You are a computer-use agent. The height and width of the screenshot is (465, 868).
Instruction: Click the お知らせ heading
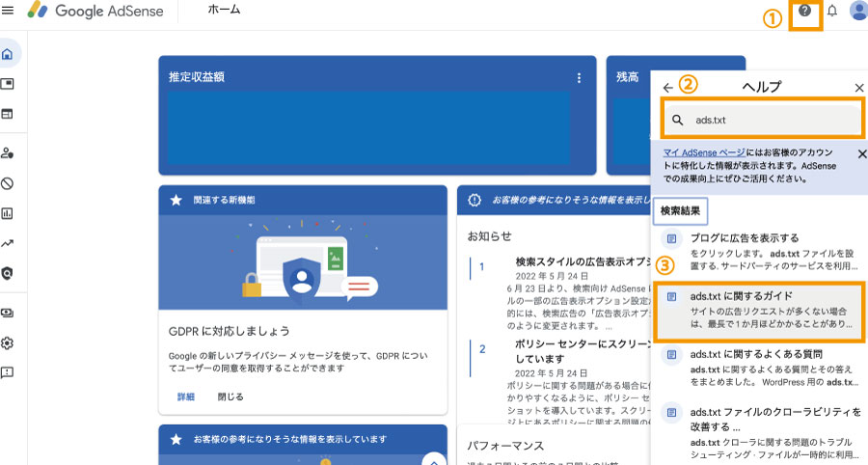click(489, 236)
